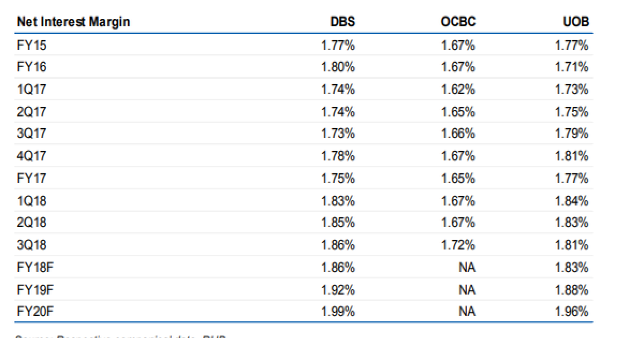Select the 1Q17 row label

click(32, 90)
